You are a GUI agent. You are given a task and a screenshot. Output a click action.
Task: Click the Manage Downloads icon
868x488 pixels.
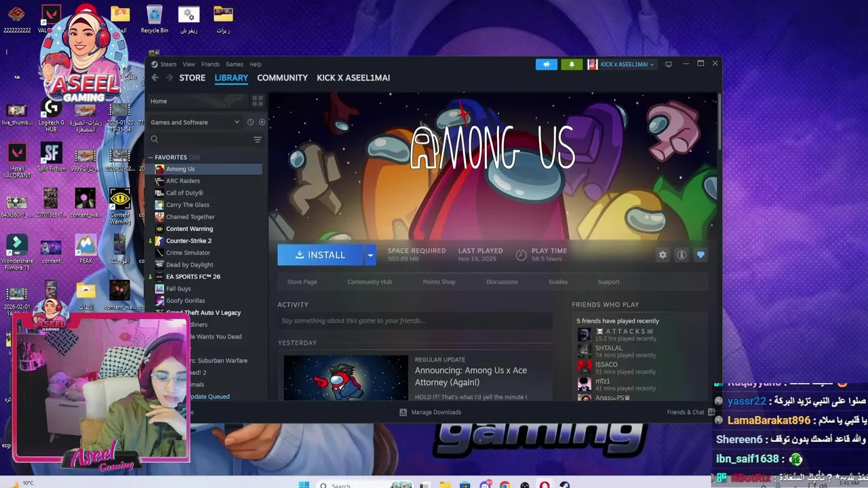point(403,412)
